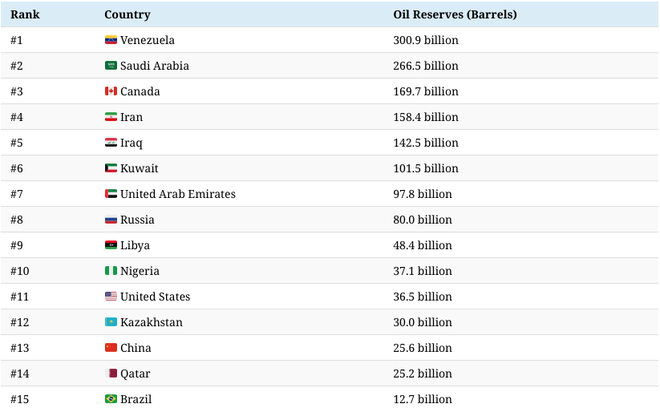Image resolution: width=660 pixels, height=416 pixels.
Task: Click the Rank column header
Action: (25, 15)
